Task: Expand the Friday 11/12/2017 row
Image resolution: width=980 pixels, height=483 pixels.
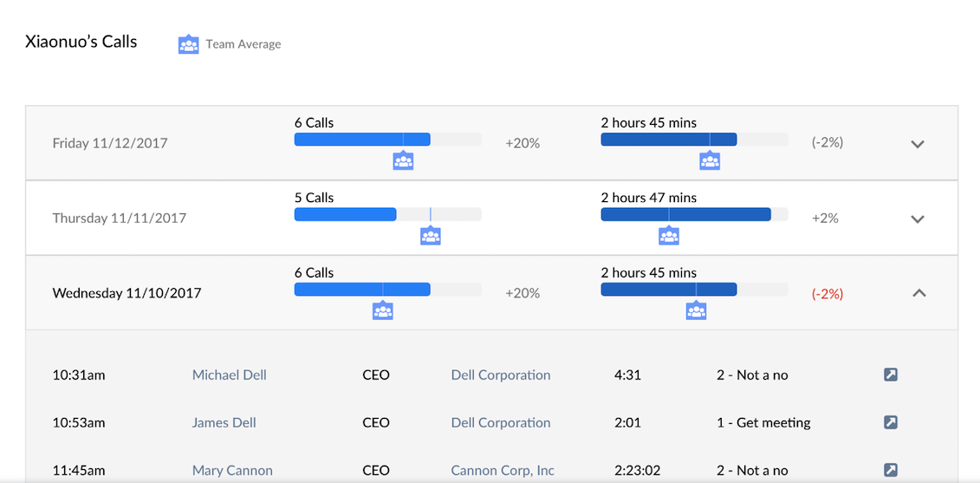Action: tap(918, 144)
